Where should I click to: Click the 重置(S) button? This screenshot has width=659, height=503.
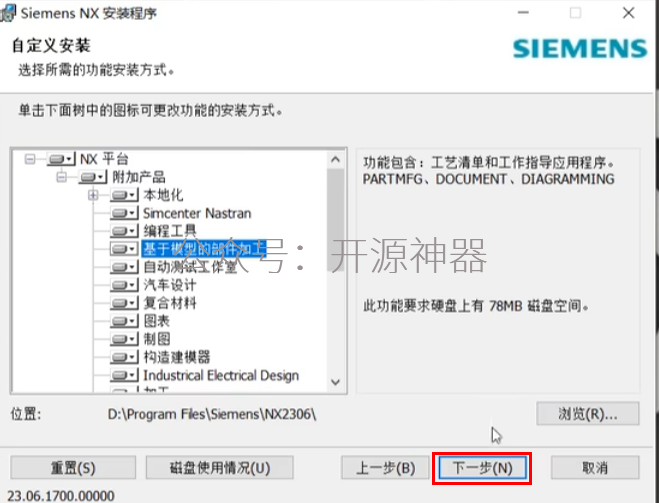(73, 468)
